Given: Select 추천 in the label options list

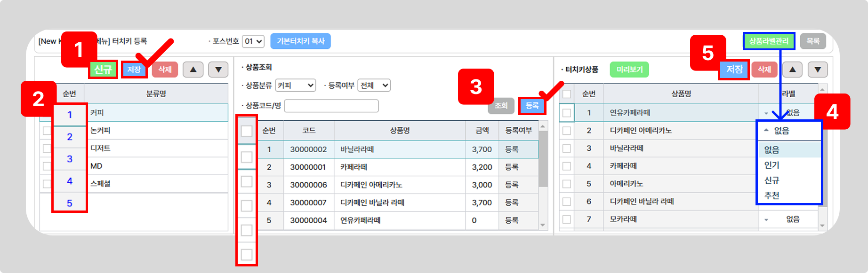Looking at the screenshot, I should (x=772, y=195).
